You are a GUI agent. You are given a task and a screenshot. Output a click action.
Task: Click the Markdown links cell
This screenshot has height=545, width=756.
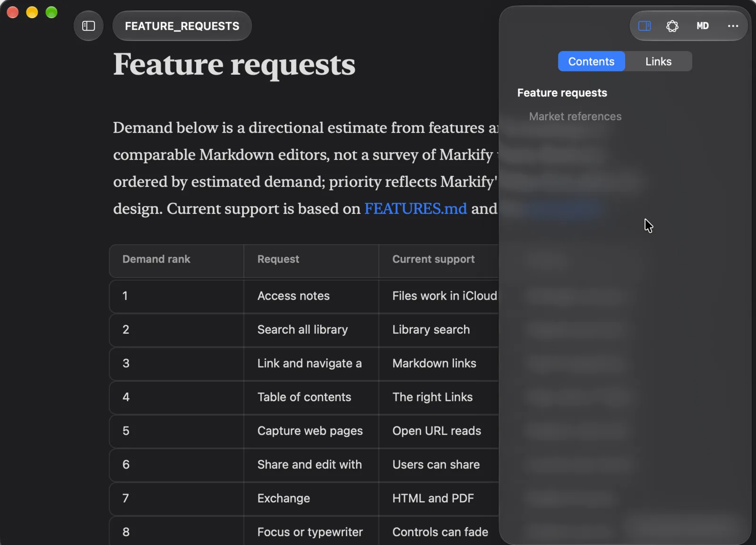(438, 364)
